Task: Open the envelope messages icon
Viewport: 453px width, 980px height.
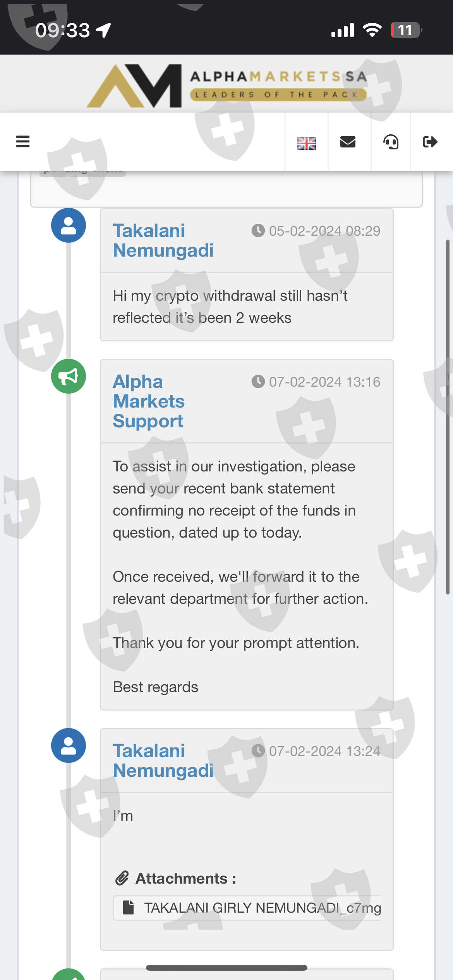Action: pyautogui.click(x=348, y=142)
